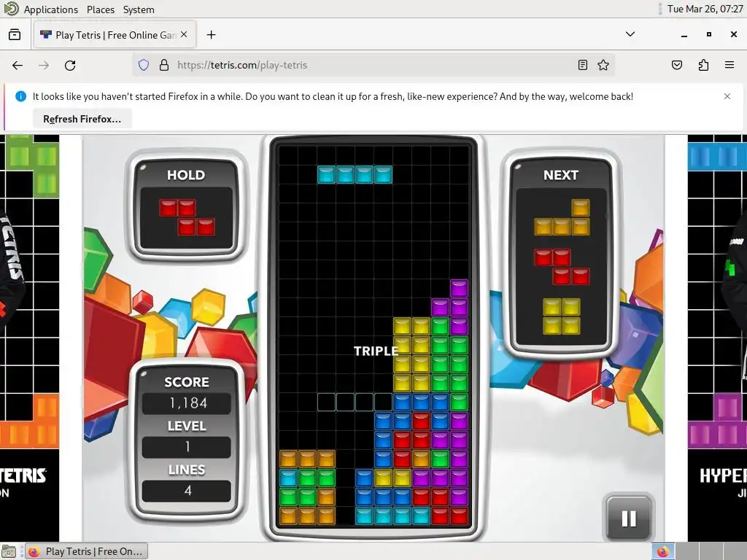Select the Play Tetris browser tab
The width and height of the screenshot is (747, 560).
(x=115, y=35)
